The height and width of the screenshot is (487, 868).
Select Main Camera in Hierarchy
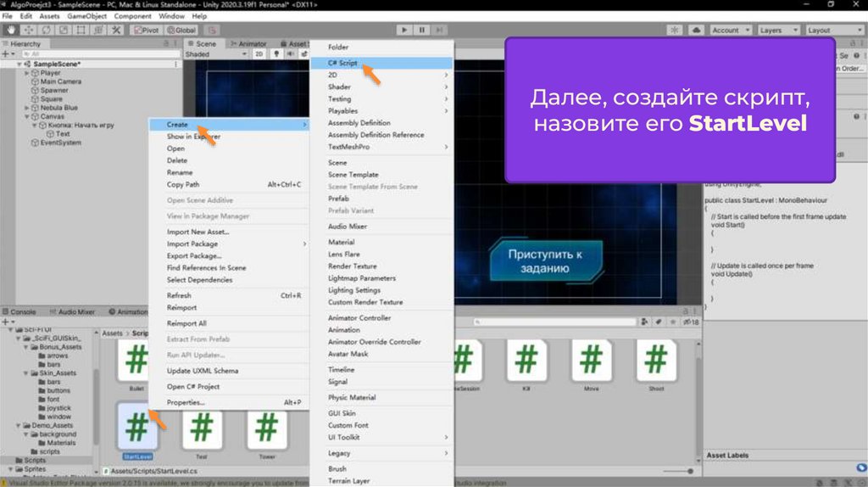(x=61, y=81)
